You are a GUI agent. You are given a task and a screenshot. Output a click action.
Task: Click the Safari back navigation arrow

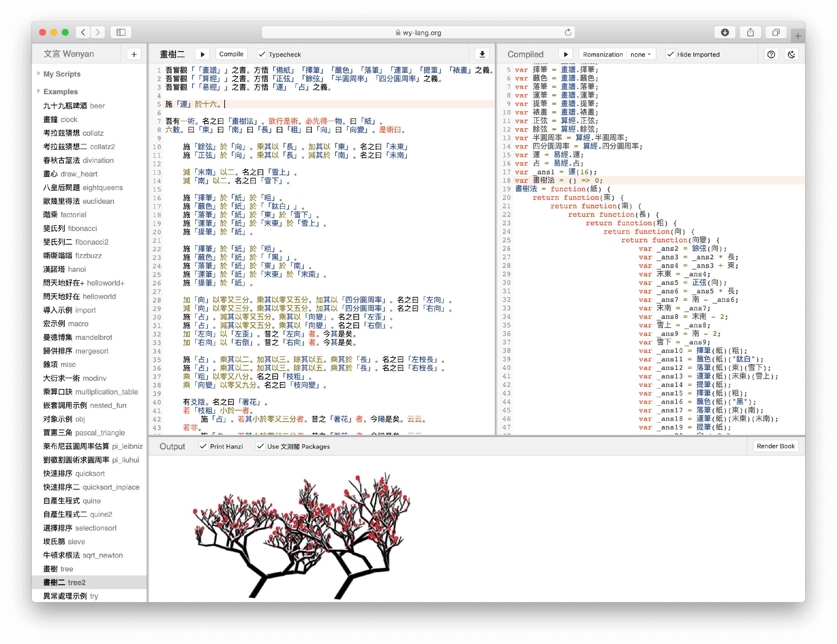tap(83, 33)
